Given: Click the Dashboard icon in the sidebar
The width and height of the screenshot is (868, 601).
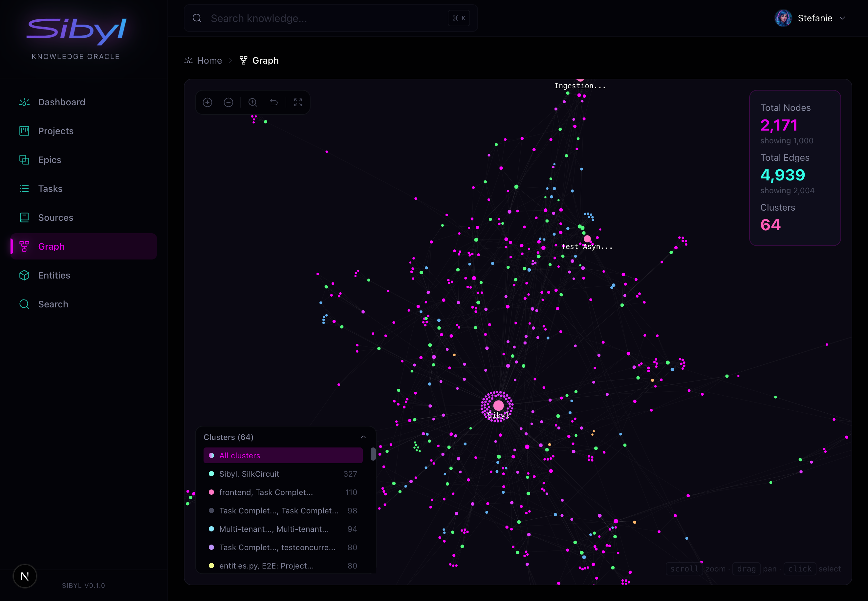Looking at the screenshot, I should [24, 102].
